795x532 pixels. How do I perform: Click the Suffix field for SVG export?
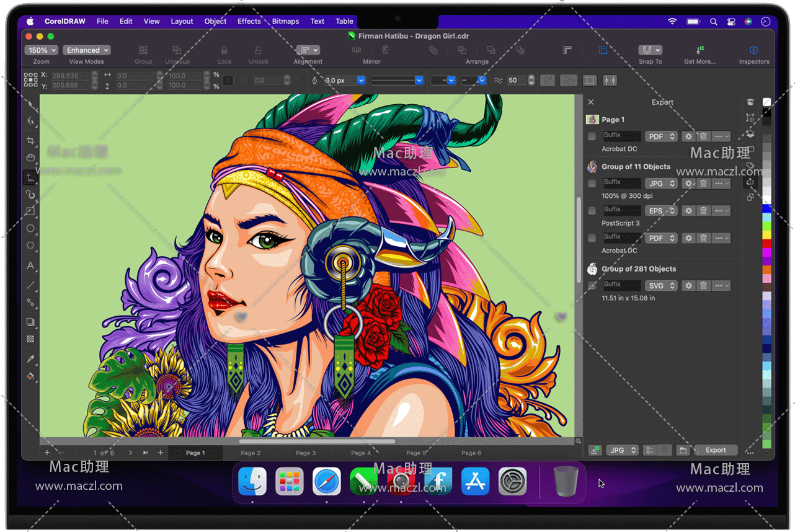tap(621, 285)
